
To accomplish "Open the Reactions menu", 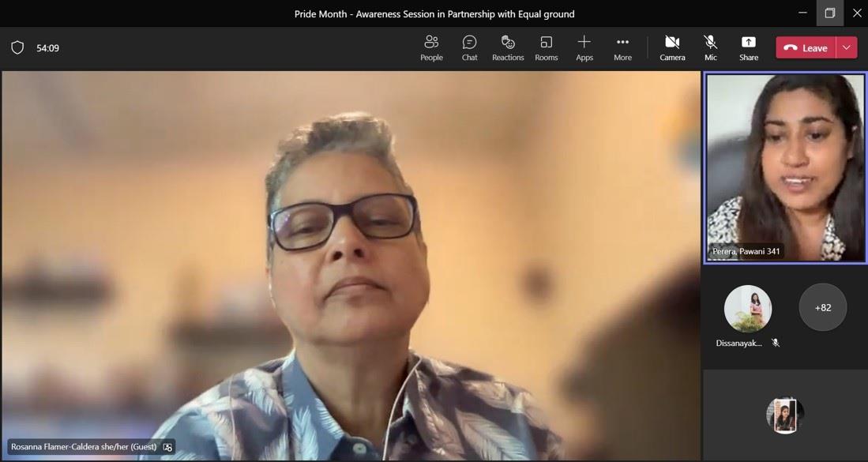I will [x=508, y=47].
